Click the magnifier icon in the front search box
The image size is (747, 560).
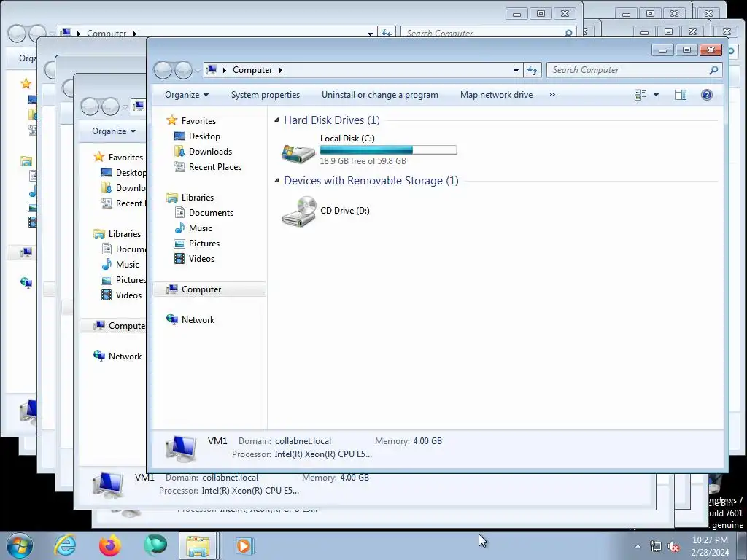713,70
